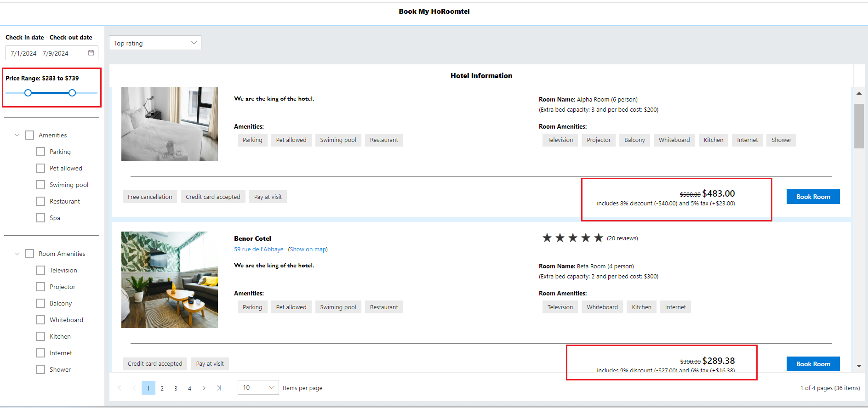This screenshot has width=868, height=408.
Task: Open the 59 rue de l'Abbaye link
Action: (x=258, y=249)
